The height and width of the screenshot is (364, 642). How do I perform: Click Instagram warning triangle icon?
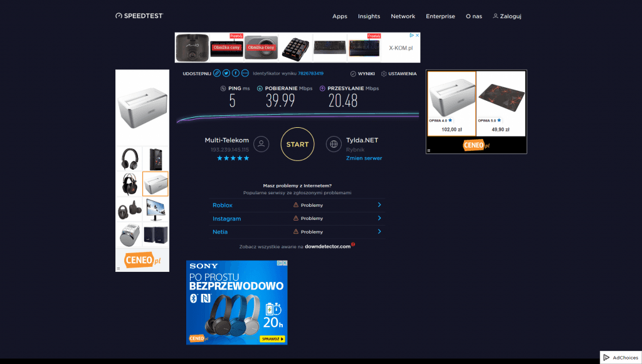296,219
